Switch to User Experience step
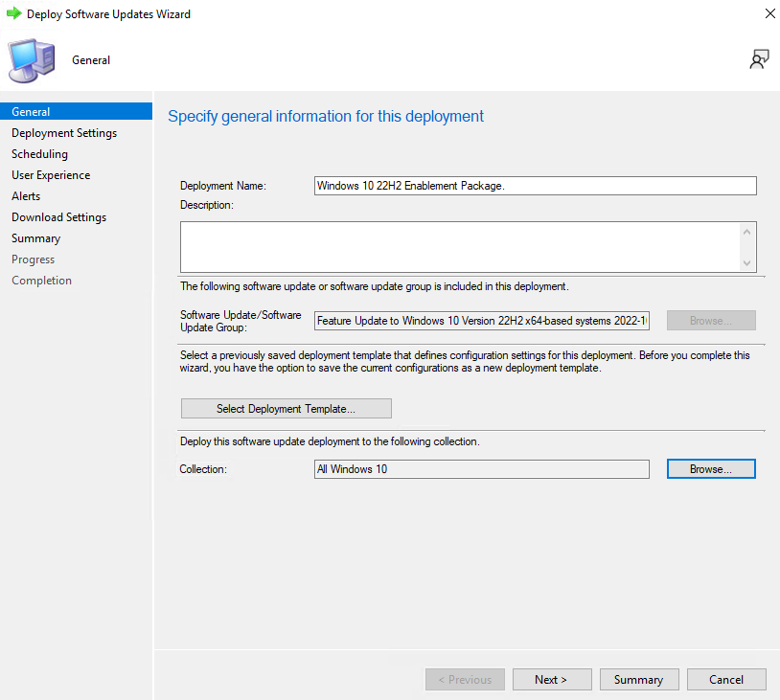The height and width of the screenshot is (700, 780). [x=51, y=175]
